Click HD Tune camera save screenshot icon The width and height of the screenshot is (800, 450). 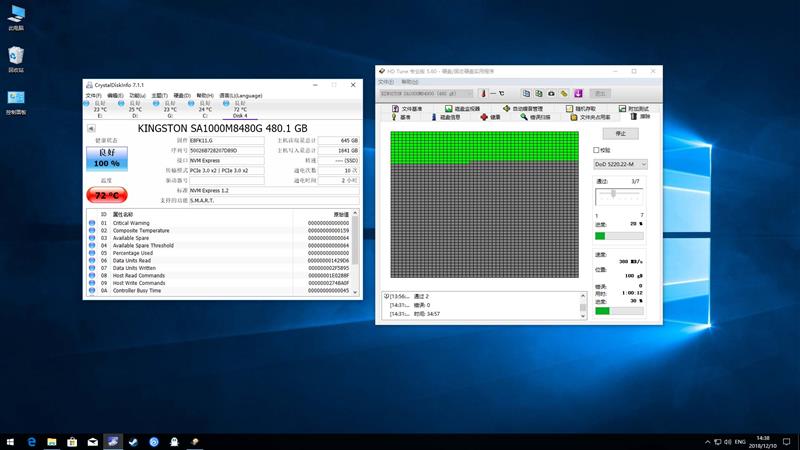tap(552, 93)
